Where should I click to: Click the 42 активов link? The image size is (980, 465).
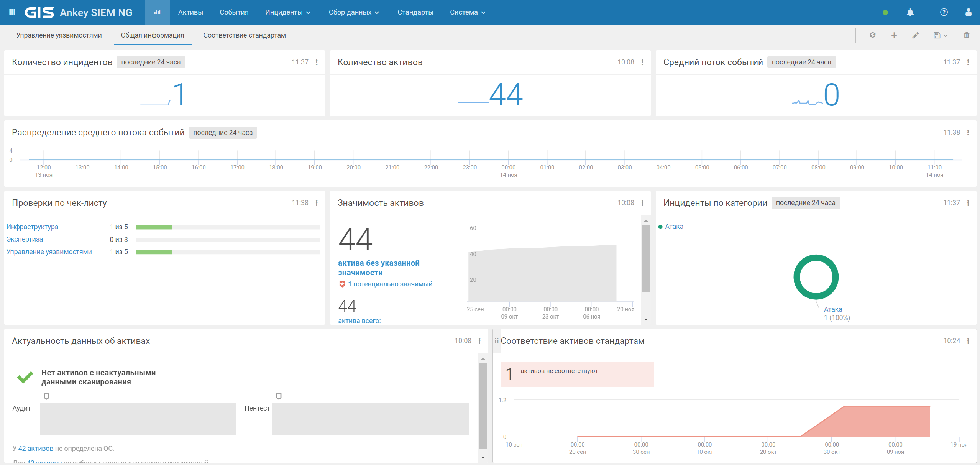(x=36, y=449)
